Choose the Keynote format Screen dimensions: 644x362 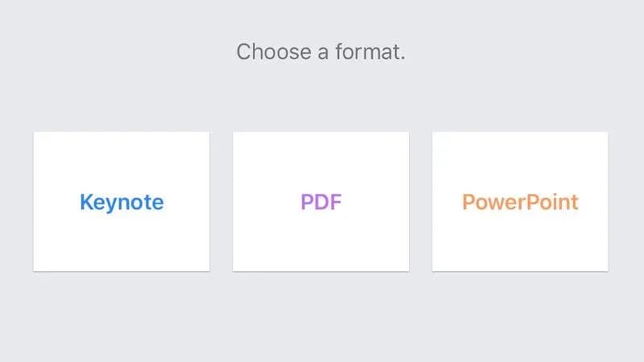tap(121, 201)
